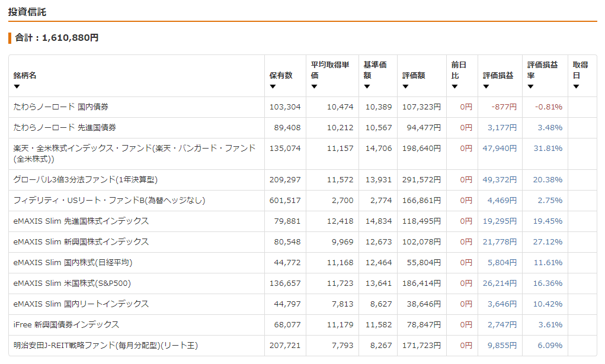Click gain rate 3.61%
This screenshot has height=364, width=605.
550,325
